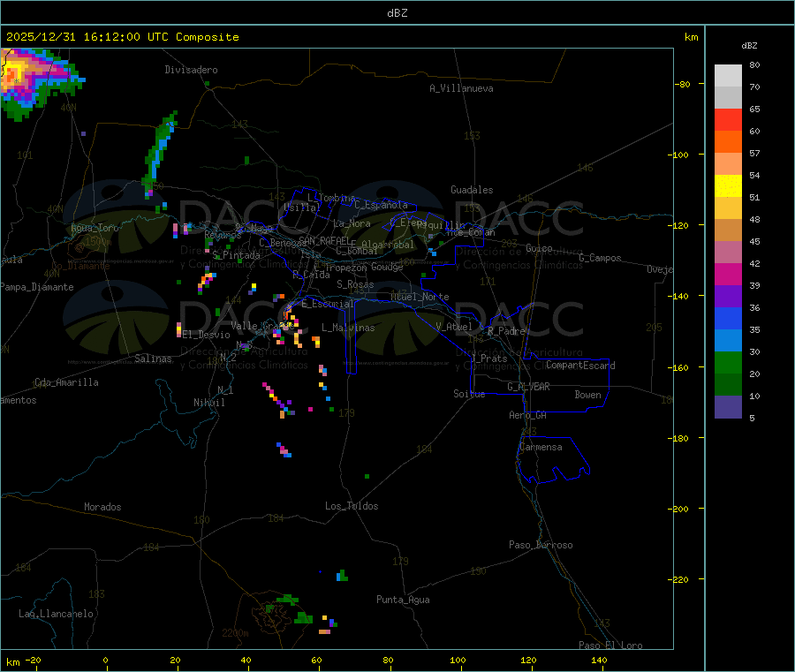Click the Cda_Amarilla label

coord(67,382)
